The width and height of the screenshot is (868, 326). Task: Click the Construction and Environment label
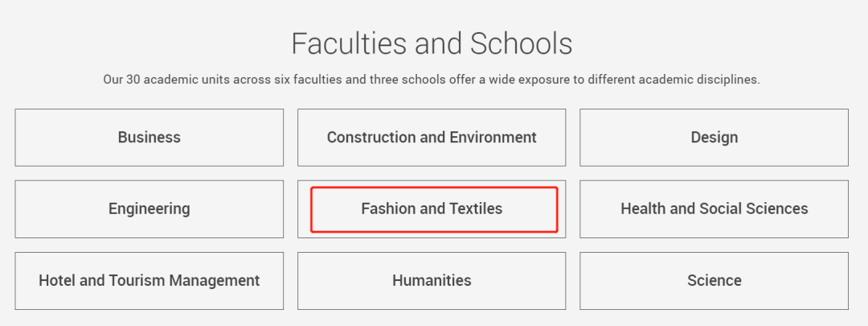tap(432, 138)
